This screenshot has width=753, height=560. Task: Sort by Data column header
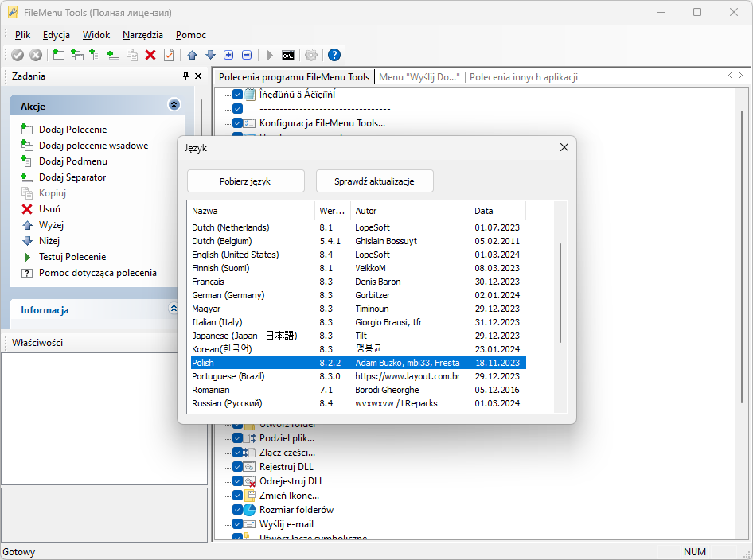coord(498,211)
